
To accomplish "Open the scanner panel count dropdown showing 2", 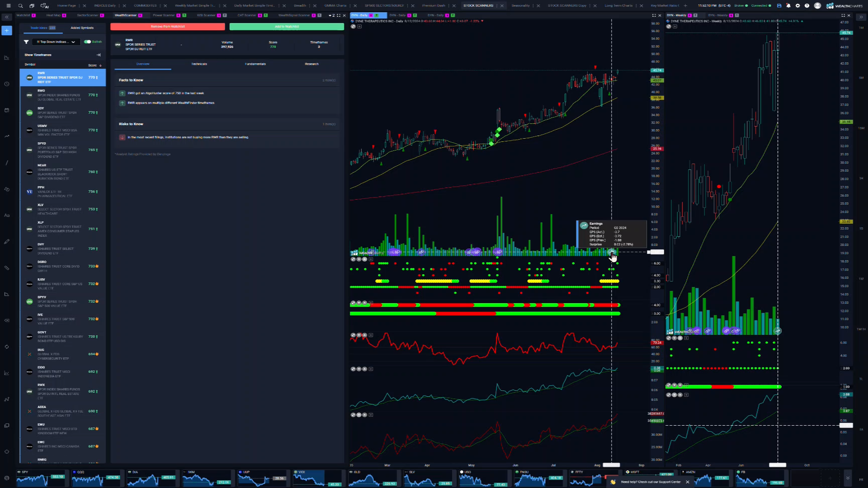I will [x=331, y=15].
